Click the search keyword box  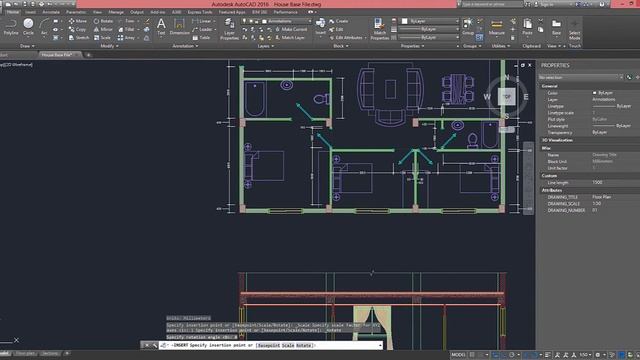point(492,4)
